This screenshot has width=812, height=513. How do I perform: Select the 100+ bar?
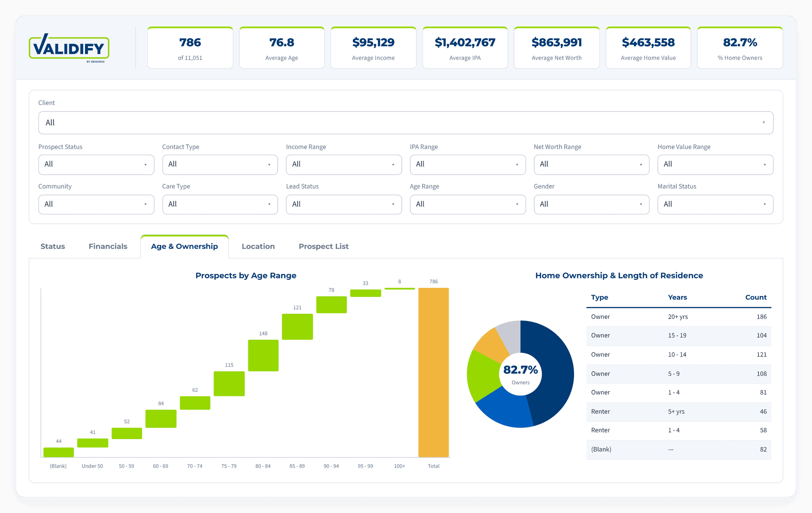[400, 289]
